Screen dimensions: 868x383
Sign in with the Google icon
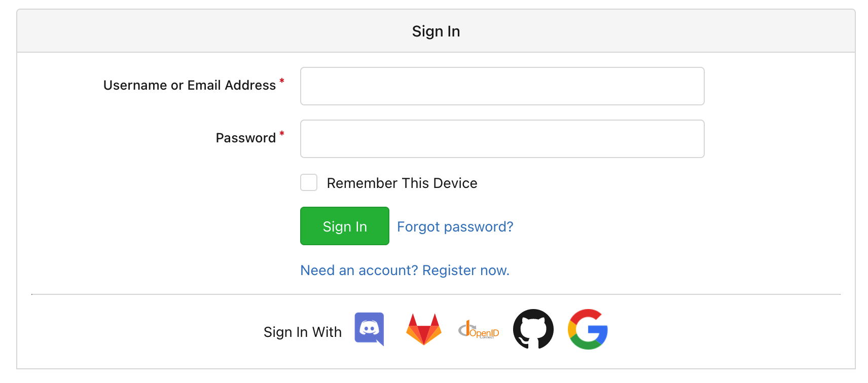588,329
